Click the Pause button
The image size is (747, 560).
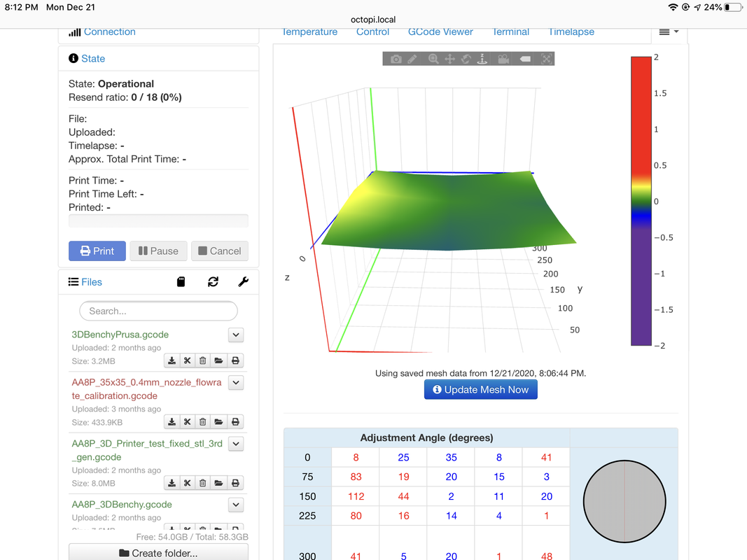(x=158, y=251)
